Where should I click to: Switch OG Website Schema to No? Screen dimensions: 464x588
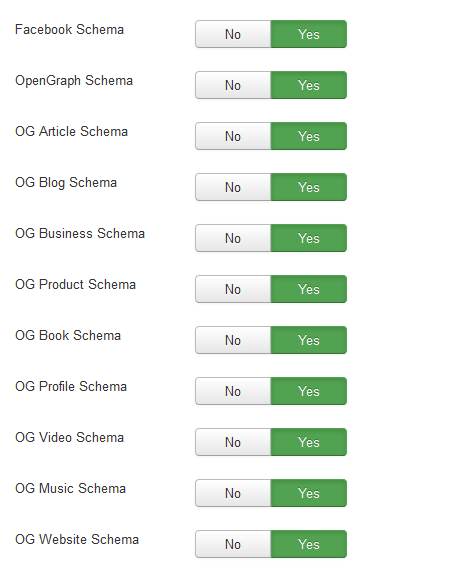coord(233,544)
